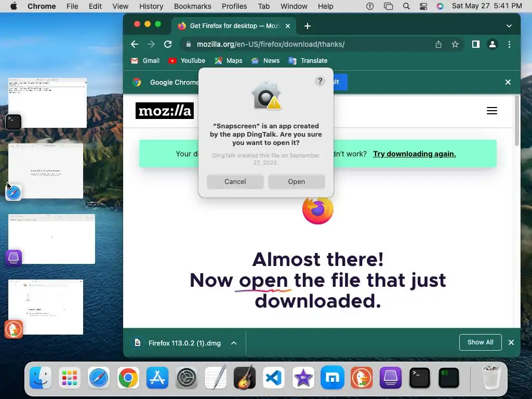Viewport: 532px width, 399px height.
Task: Open the Help menu
Action: (326, 6)
